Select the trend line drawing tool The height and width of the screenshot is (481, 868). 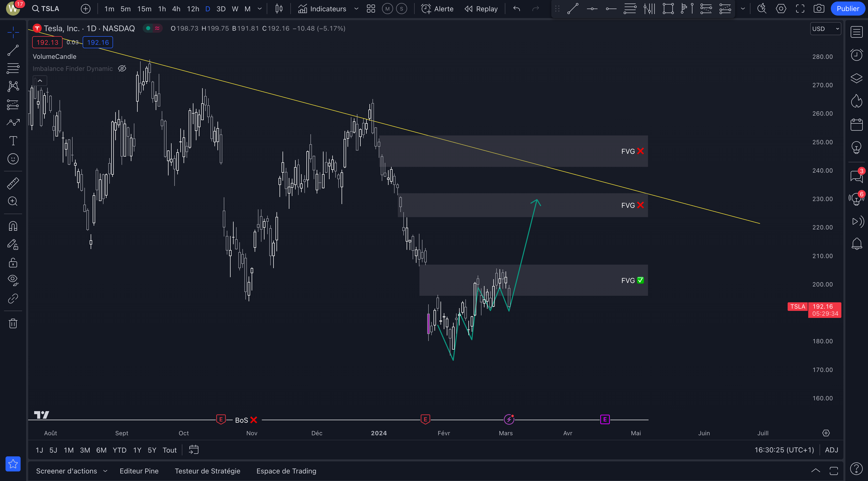click(13, 51)
